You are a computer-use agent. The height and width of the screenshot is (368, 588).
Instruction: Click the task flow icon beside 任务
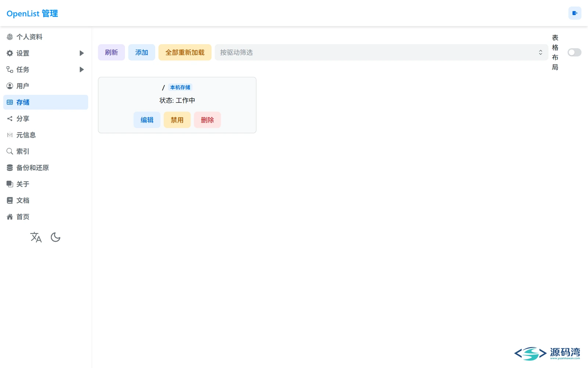tap(10, 70)
